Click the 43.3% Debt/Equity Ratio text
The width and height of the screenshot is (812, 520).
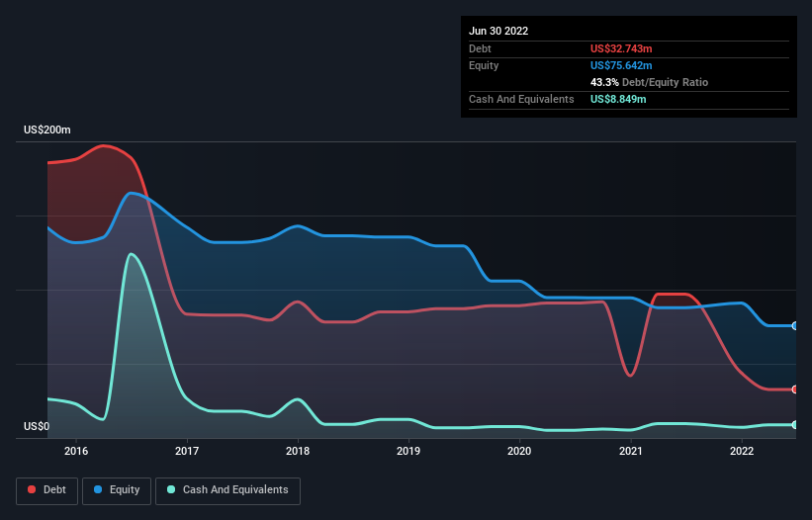(650, 82)
